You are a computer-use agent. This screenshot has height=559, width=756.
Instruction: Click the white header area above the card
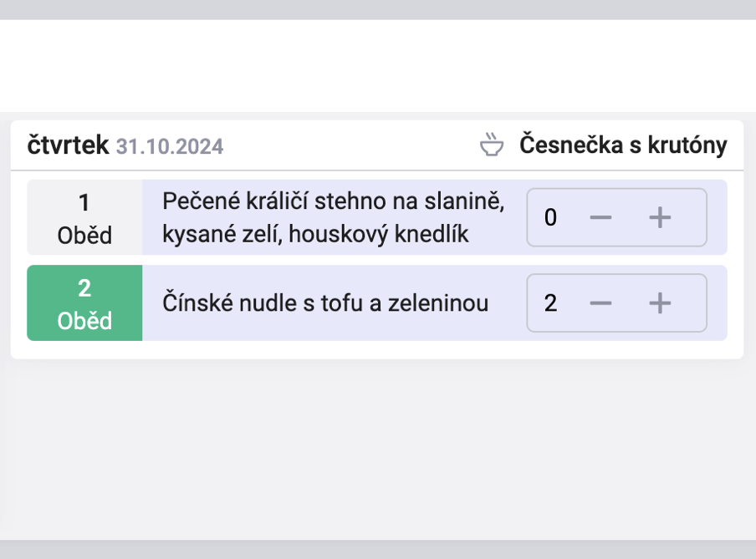click(378, 65)
